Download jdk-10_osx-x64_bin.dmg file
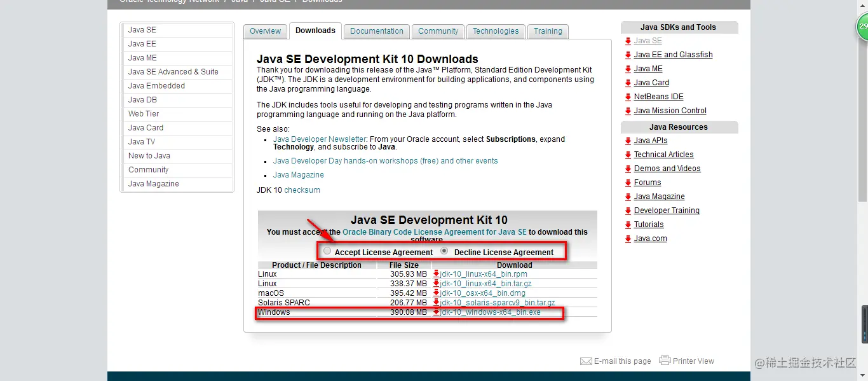Viewport: 868px width, 381px height. tap(482, 293)
